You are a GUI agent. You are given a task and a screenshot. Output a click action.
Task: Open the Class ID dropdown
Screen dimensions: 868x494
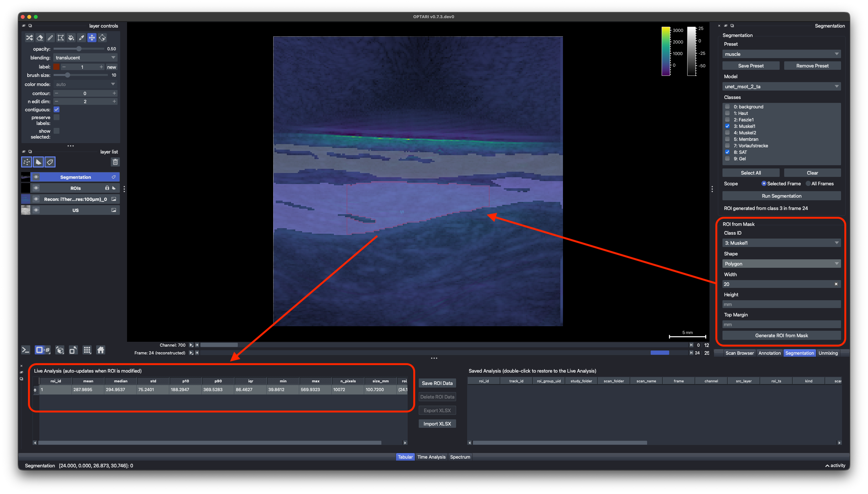(x=782, y=243)
